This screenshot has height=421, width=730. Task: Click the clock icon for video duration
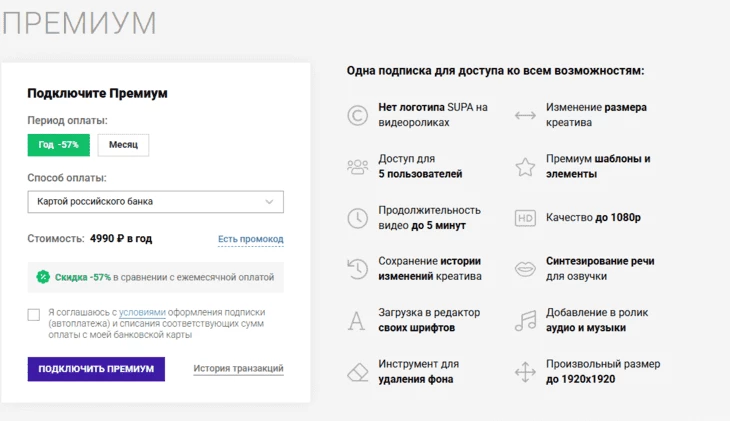(x=357, y=218)
